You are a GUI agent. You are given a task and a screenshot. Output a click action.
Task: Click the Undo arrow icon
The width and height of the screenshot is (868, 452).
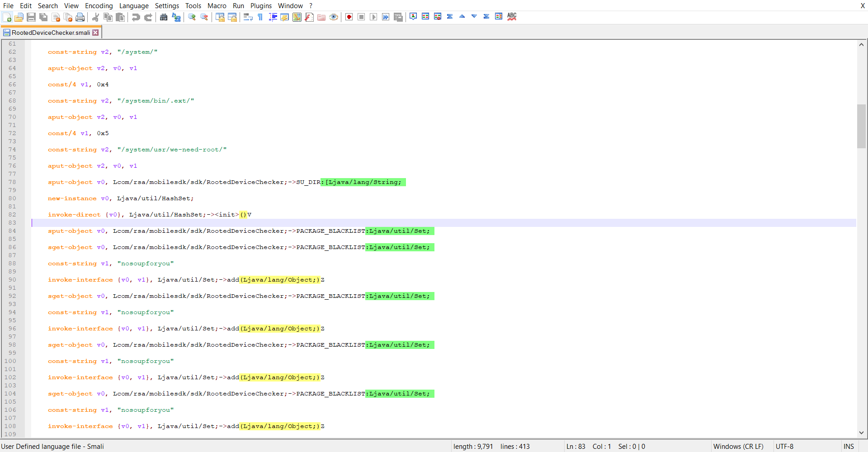(136, 17)
